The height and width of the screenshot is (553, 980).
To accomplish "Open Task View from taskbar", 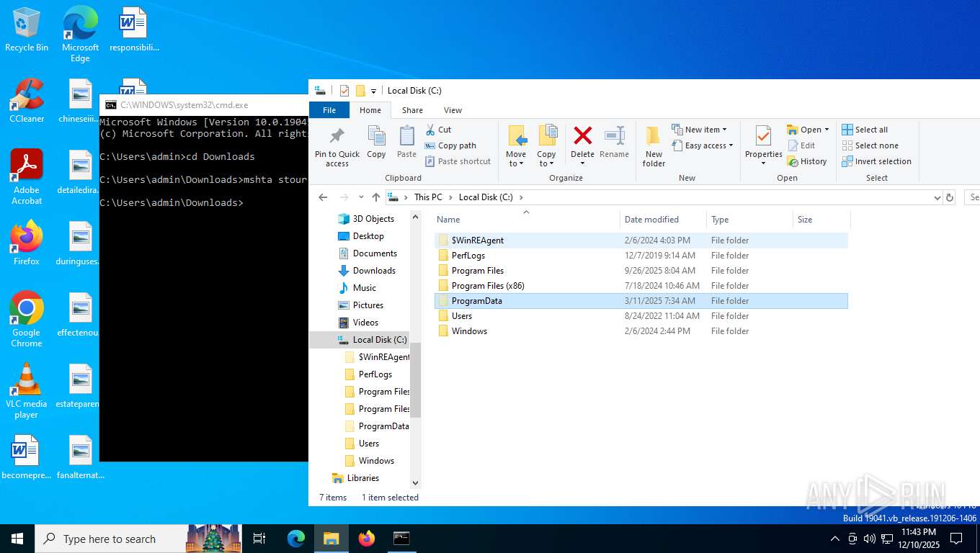I will click(x=259, y=539).
